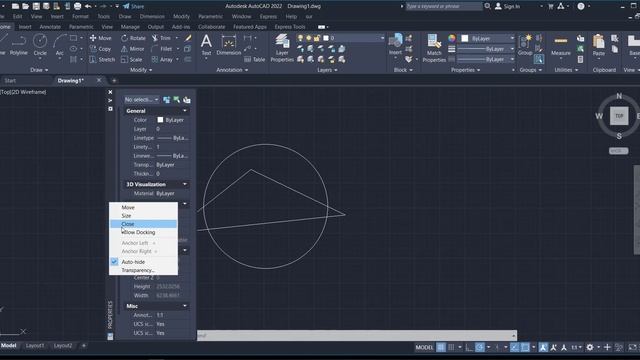The image size is (640, 360).
Task: Switch to the Layout2 tab
Action: (x=62, y=346)
